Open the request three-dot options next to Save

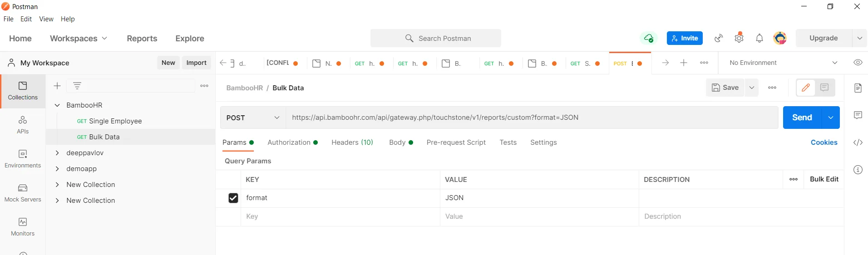coord(772,88)
